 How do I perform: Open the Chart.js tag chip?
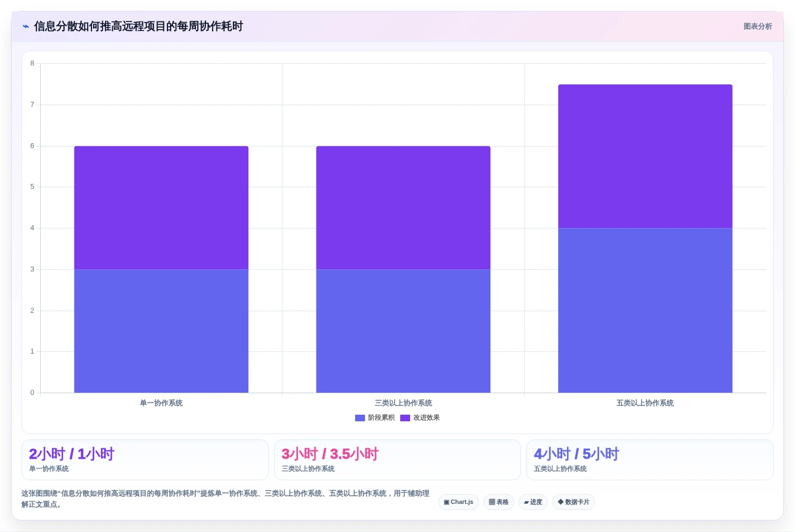click(x=459, y=502)
